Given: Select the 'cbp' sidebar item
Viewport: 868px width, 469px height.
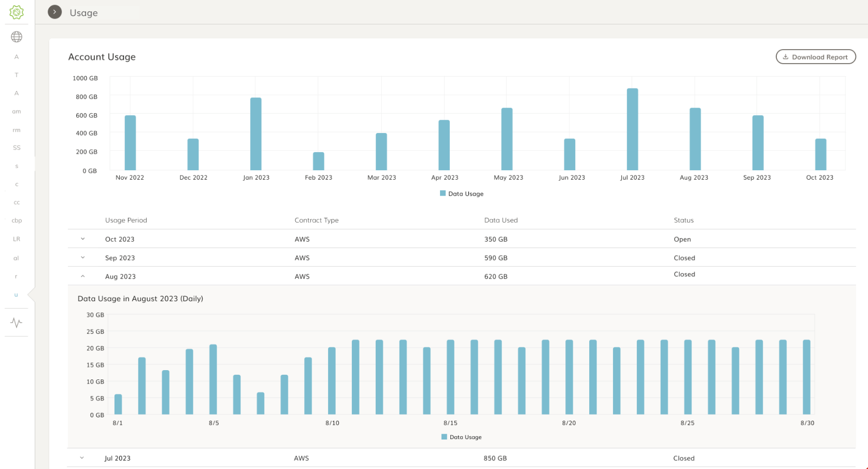Looking at the screenshot, I should (x=16, y=220).
